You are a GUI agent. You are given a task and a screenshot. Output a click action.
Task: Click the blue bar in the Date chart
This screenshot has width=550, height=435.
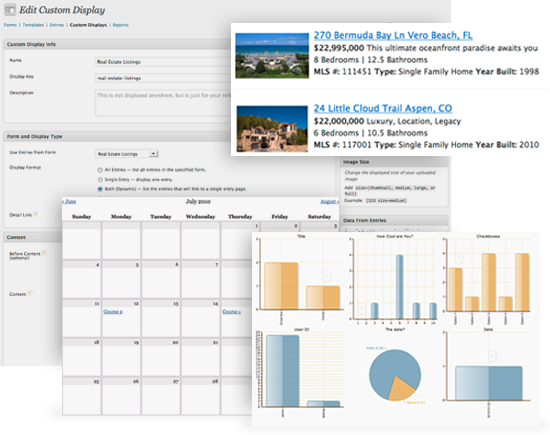click(x=489, y=383)
